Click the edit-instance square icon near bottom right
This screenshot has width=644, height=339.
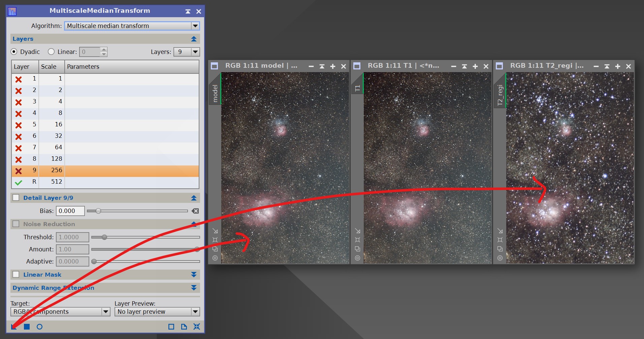[171, 327]
